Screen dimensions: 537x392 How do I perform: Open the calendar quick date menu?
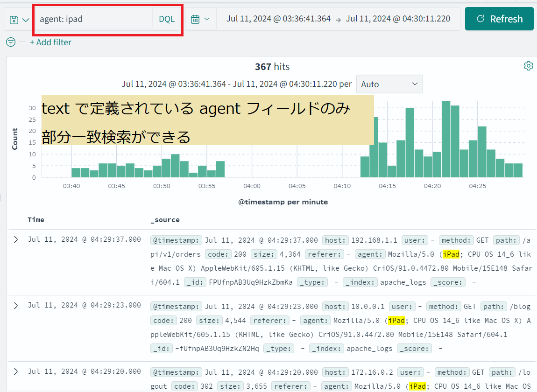click(200, 19)
